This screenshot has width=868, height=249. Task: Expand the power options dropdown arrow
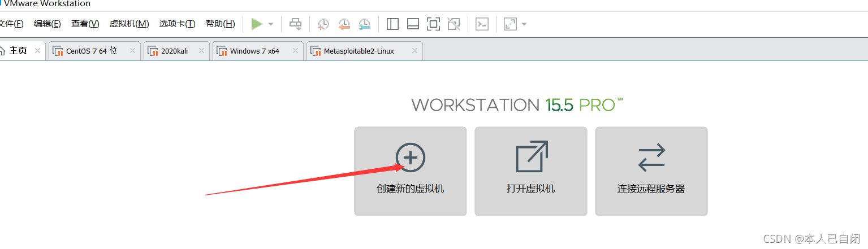coord(271,24)
